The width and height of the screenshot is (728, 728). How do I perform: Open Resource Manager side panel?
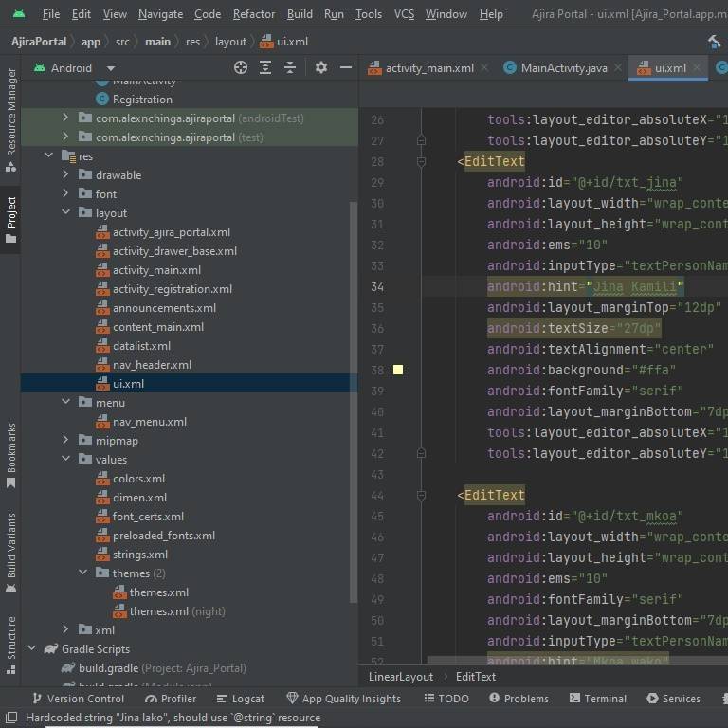11,119
